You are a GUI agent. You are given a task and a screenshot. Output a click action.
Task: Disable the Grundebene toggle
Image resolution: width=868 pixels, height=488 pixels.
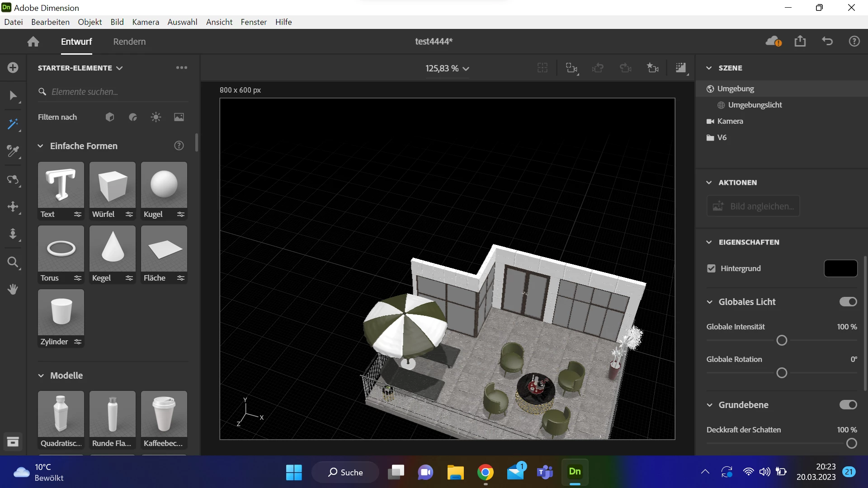(x=848, y=405)
